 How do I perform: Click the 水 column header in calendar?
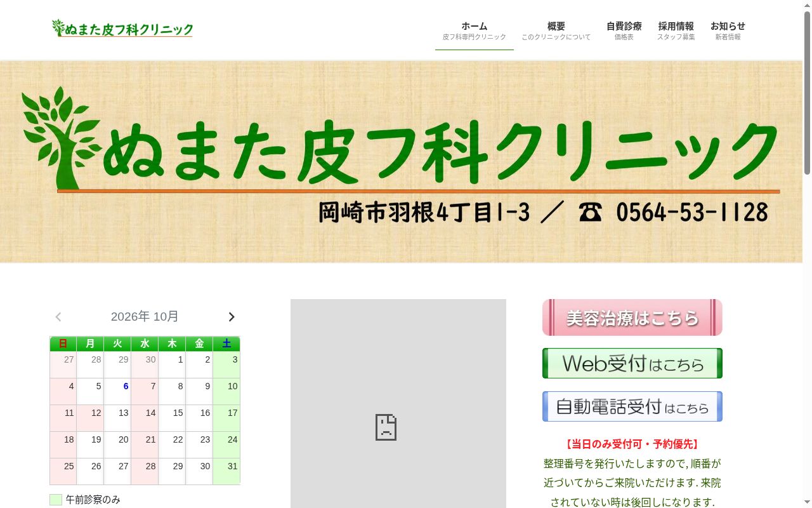(x=145, y=344)
